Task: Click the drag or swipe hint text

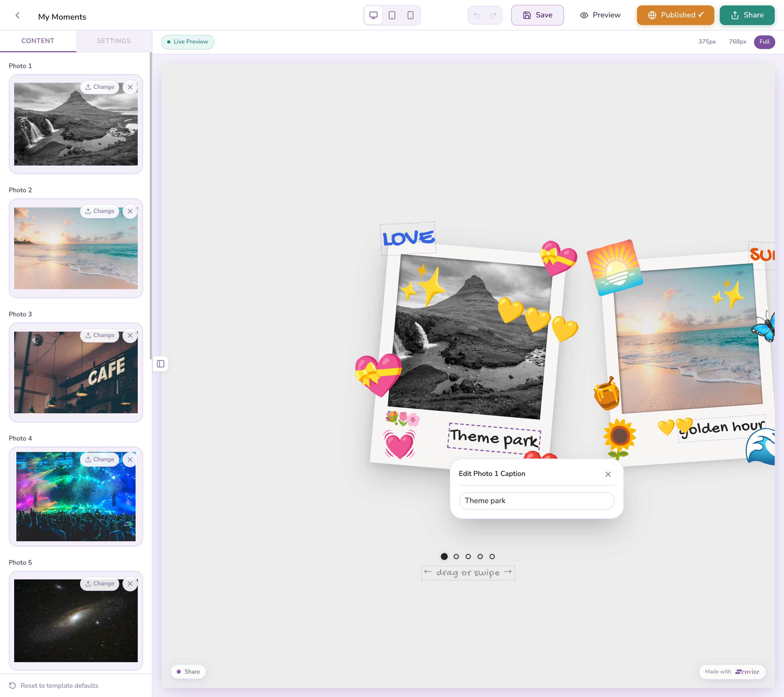Action: coord(468,573)
